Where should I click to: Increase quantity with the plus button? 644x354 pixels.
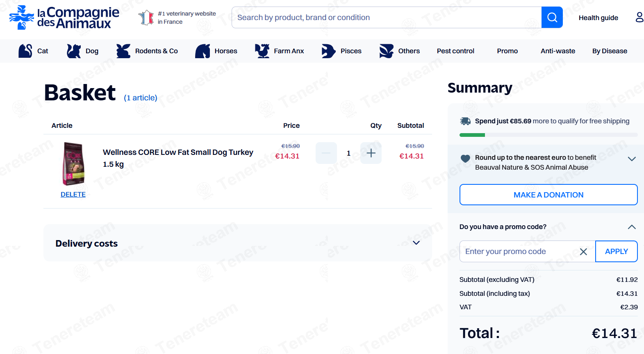pyautogui.click(x=371, y=153)
